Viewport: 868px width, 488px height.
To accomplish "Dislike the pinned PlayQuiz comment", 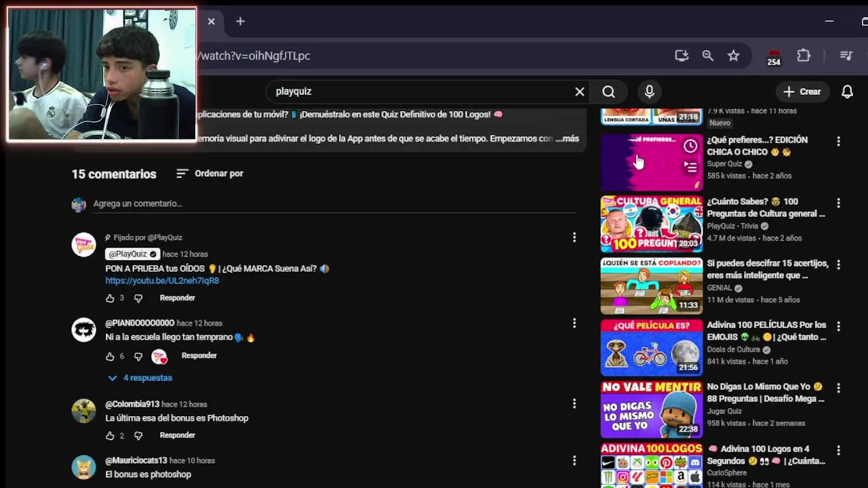I will click(x=138, y=298).
